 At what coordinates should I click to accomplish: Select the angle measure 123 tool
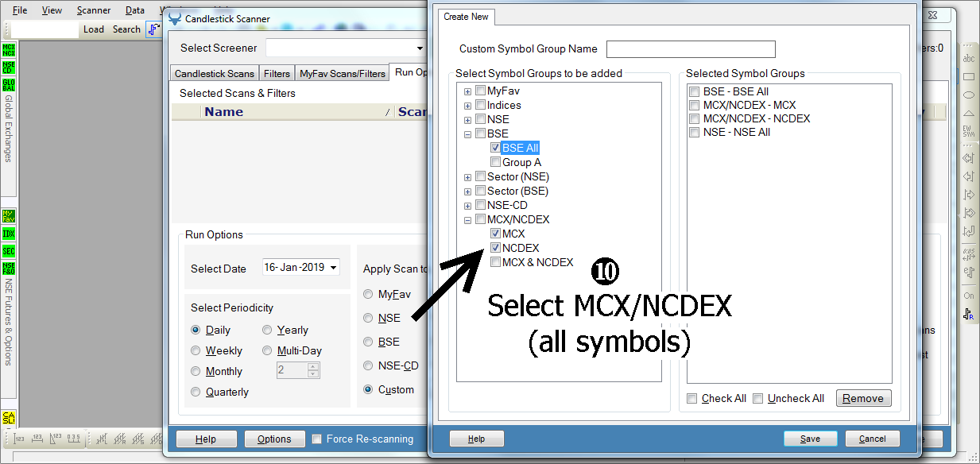click(x=56, y=438)
